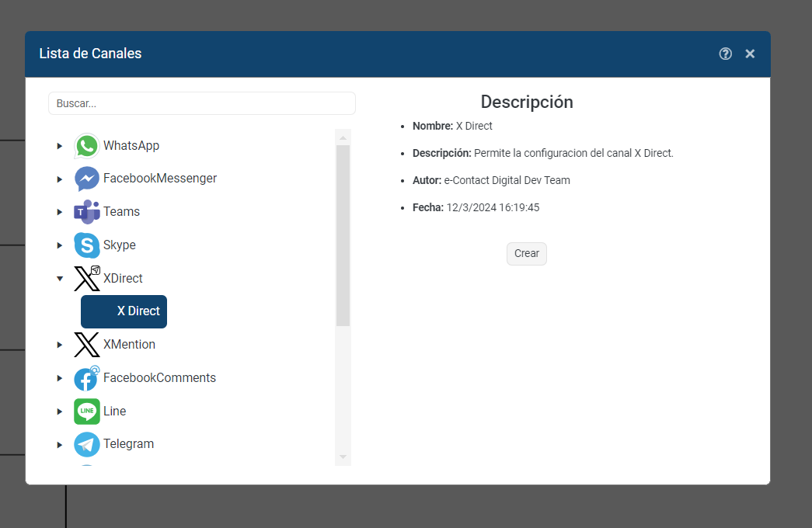Select the highlighted X Direct sub-item
This screenshot has height=528, width=812.
point(124,311)
